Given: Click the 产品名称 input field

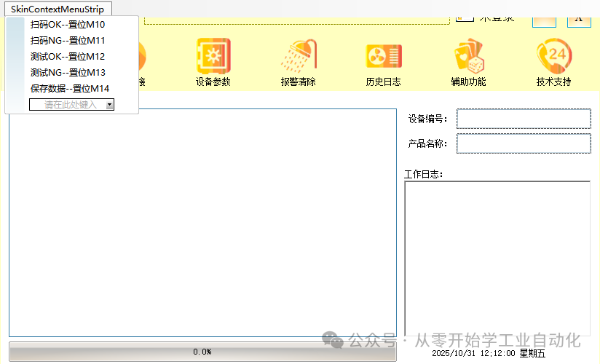Looking at the screenshot, I should (x=524, y=143).
